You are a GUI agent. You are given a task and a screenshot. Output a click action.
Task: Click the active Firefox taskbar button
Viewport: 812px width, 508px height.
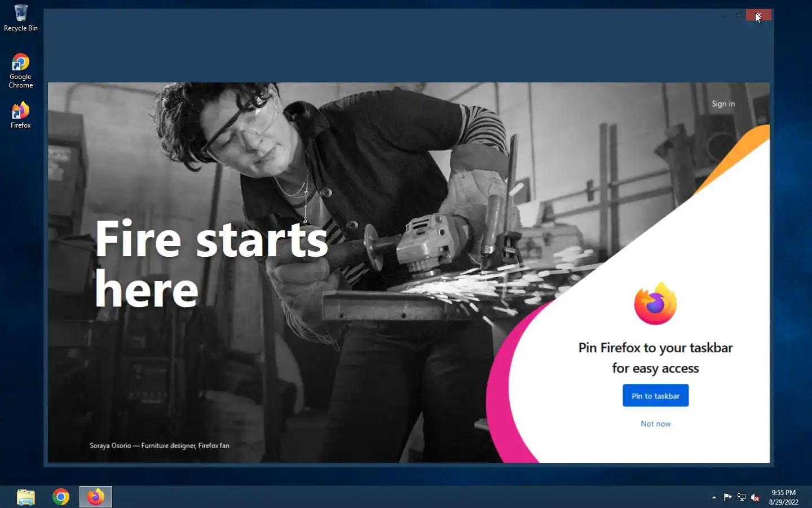point(96,497)
